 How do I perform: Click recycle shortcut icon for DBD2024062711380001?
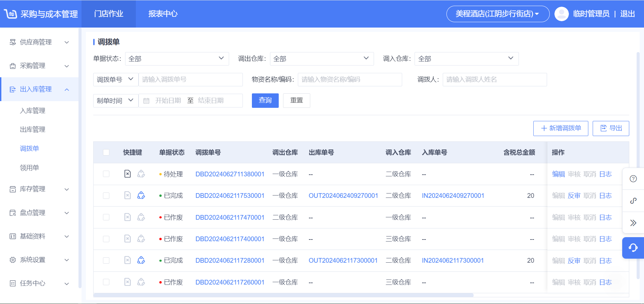point(141,174)
